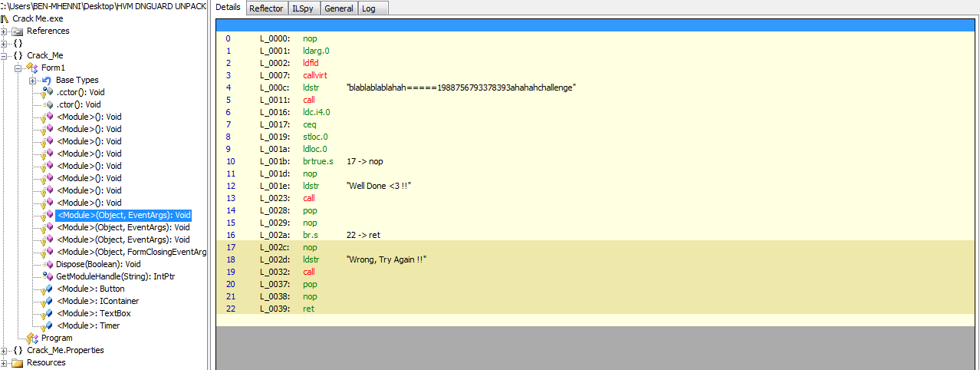Expand the Crack_Me.Properties namespace
The height and width of the screenshot is (370, 980).
(x=5, y=350)
